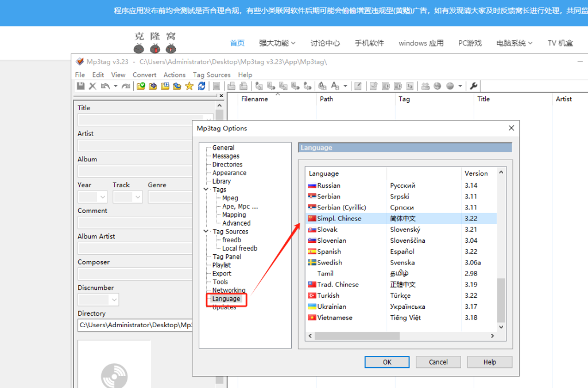Click the Tag - Tag converter icon

[x=308, y=86]
